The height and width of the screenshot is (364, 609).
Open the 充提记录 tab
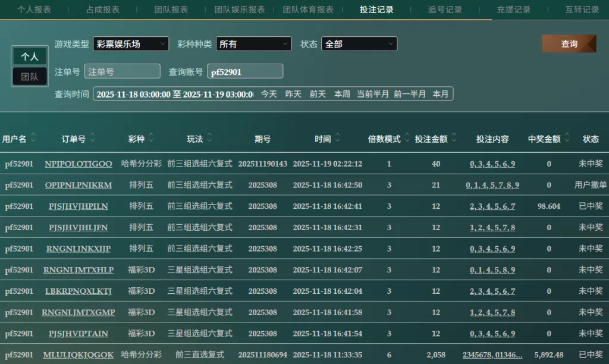pyautogui.click(x=514, y=10)
